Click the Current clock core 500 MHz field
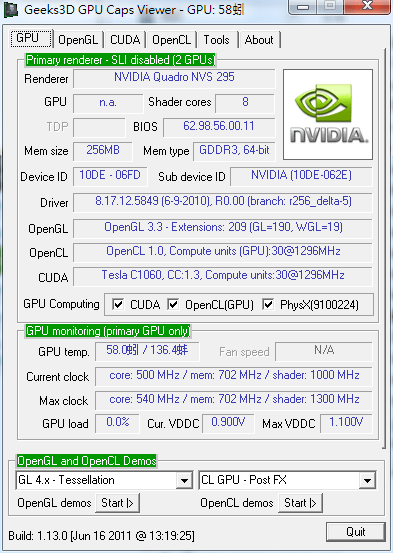 coord(234,376)
